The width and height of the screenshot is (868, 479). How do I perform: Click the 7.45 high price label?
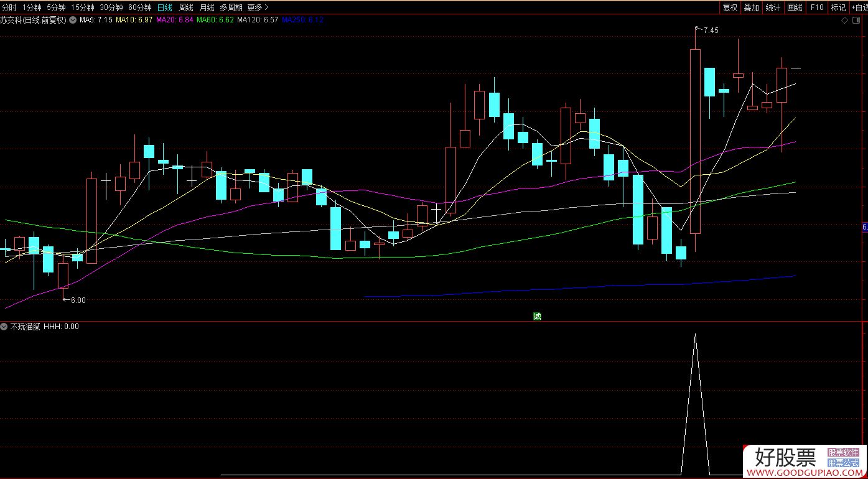(x=710, y=30)
